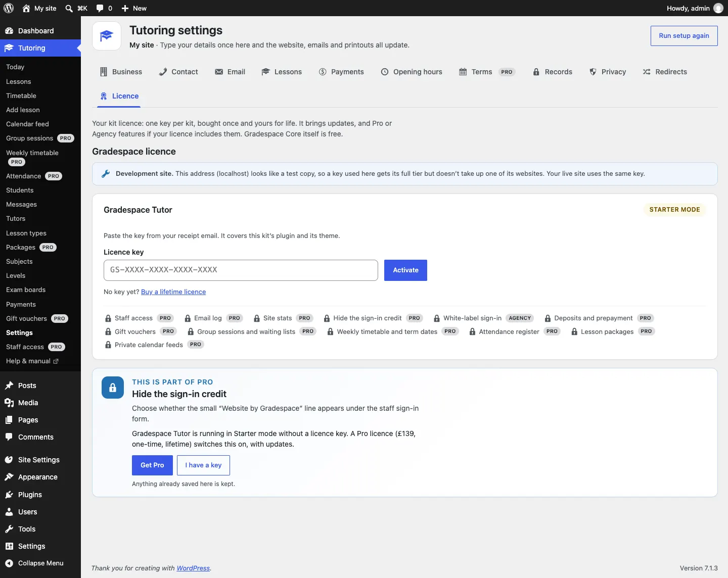Click the Opening hours clock icon

(x=385, y=72)
